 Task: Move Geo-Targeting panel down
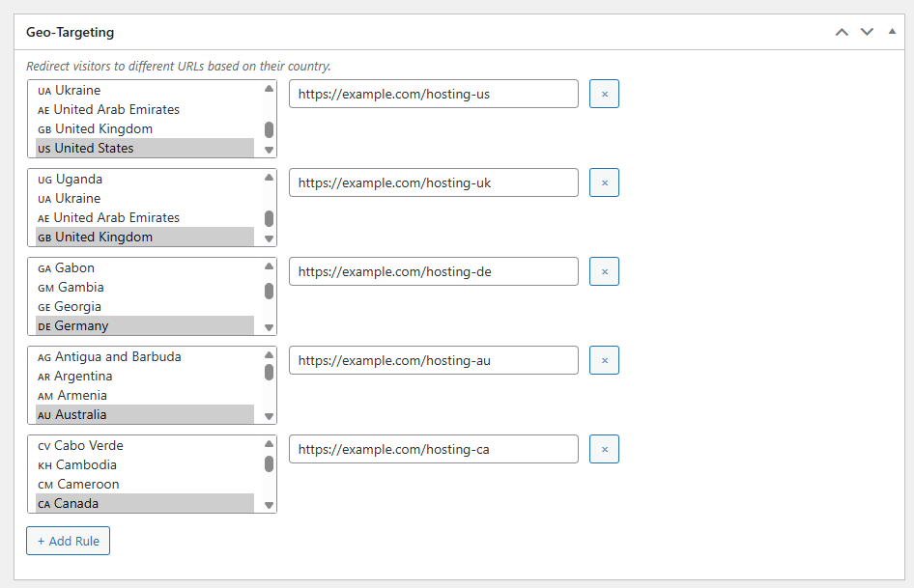click(867, 32)
